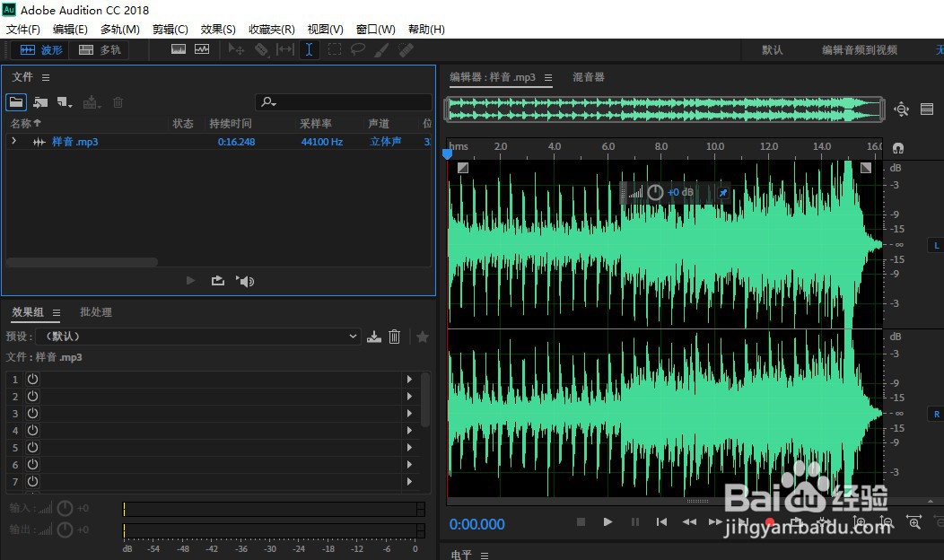Sort files by 采样率 column
This screenshot has height=560, width=944.
click(x=316, y=124)
